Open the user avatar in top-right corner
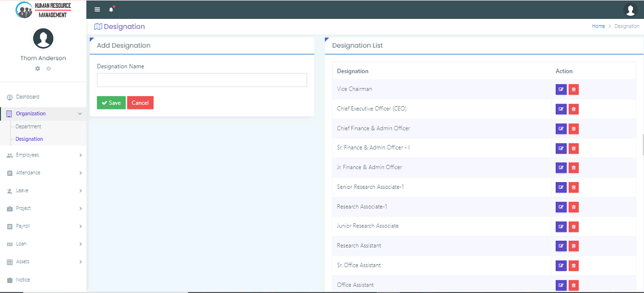The image size is (644, 293). click(630, 9)
